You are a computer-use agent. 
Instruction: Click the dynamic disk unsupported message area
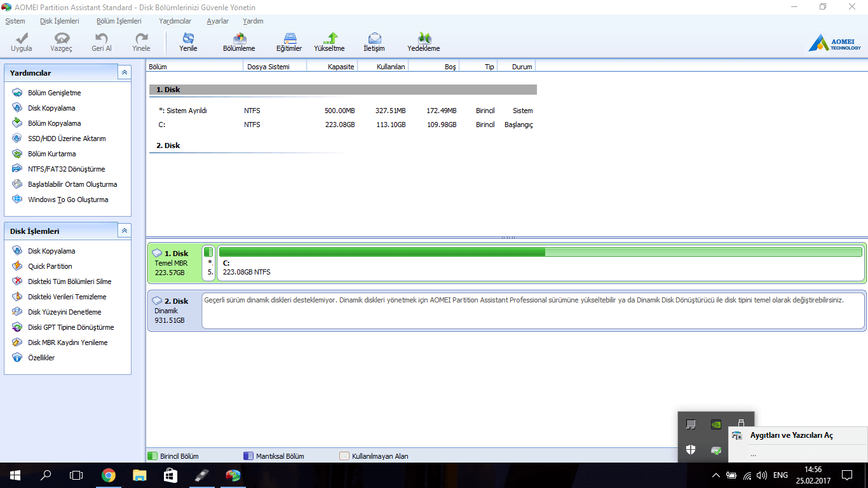coord(533,311)
